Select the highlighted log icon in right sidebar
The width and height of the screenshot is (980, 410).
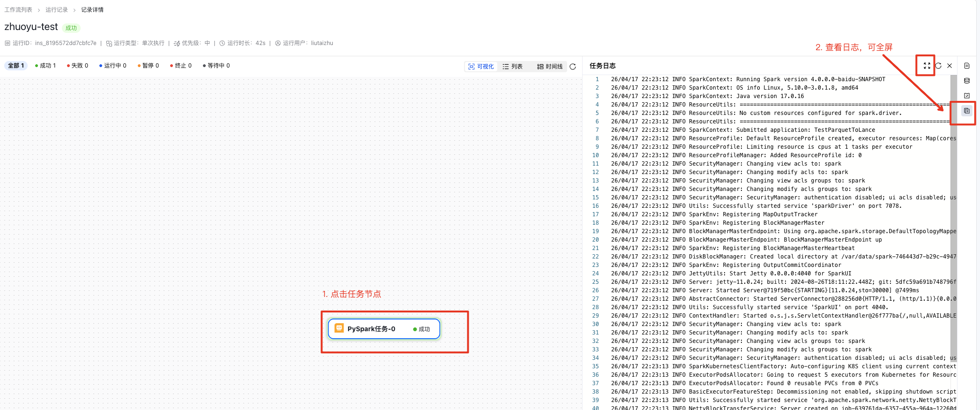(x=966, y=111)
